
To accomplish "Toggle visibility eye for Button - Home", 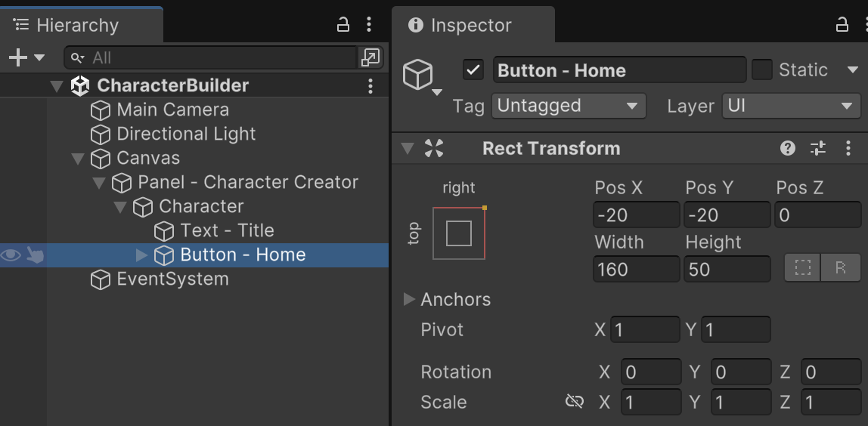I will pos(11,255).
